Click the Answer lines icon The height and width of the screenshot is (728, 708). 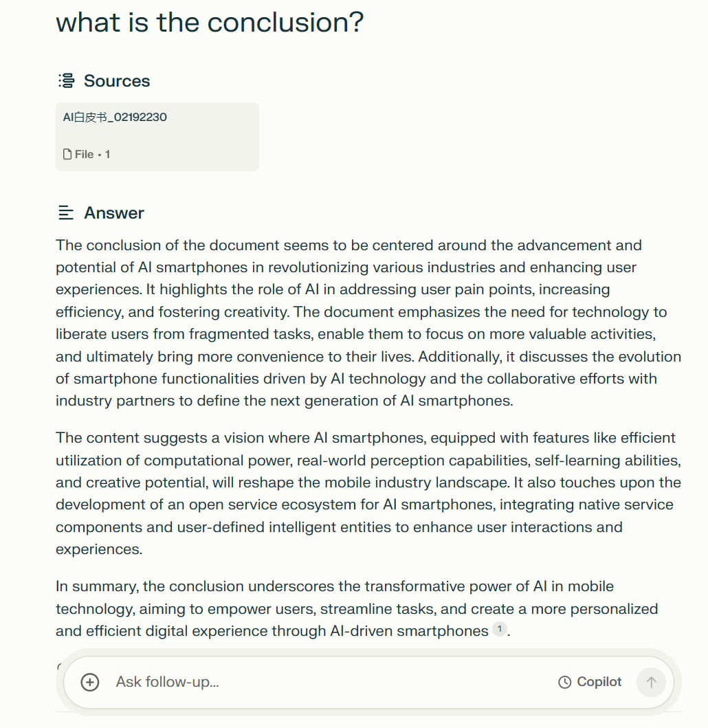pyautogui.click(x=66, y=213)
